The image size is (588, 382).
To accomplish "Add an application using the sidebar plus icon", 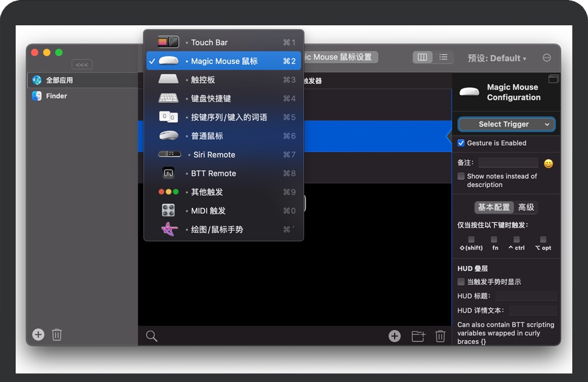I will point(38,334).
